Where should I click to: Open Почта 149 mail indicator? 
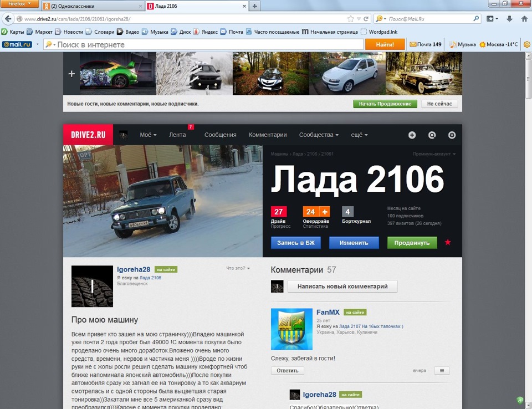coord(426,44)
